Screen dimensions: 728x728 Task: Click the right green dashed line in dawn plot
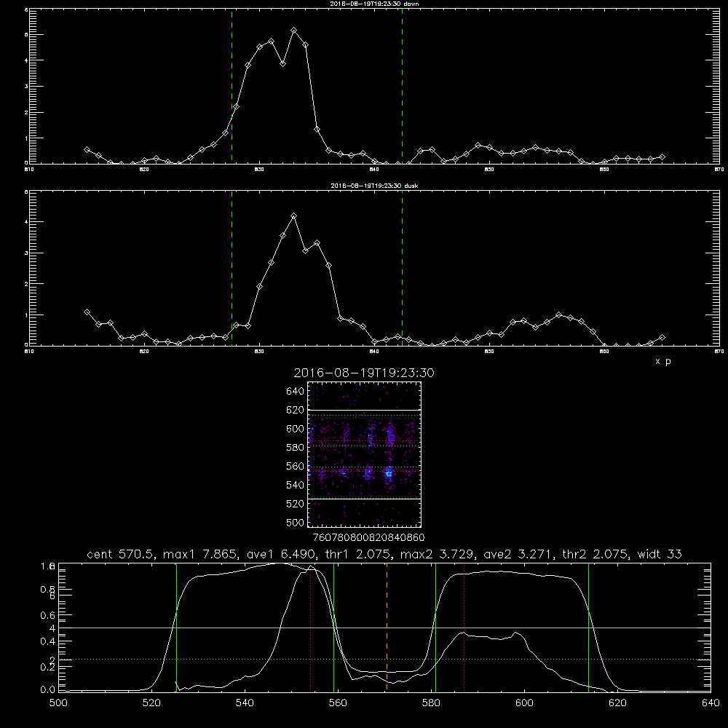(402, 86)
